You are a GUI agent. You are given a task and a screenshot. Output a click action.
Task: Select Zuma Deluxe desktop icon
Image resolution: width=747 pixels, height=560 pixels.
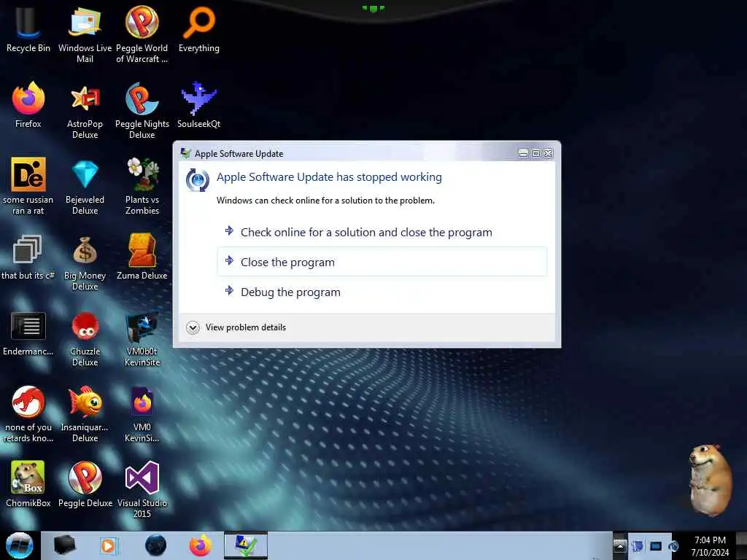(142, 257)
